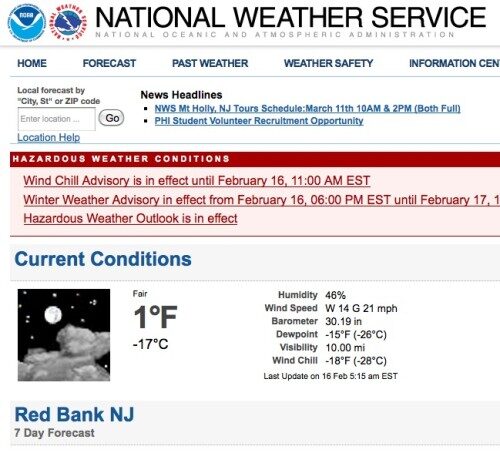The height and width of the screenshot is (453, 500).
Task: Open the FORECAST menu
Action: [x=109, y=63]
